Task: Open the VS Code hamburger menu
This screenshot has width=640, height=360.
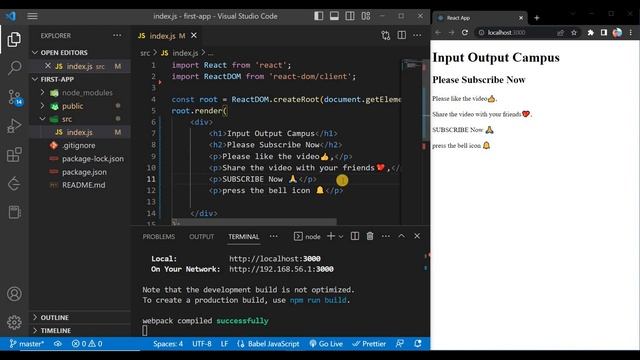Action: [x=32, y=16]
